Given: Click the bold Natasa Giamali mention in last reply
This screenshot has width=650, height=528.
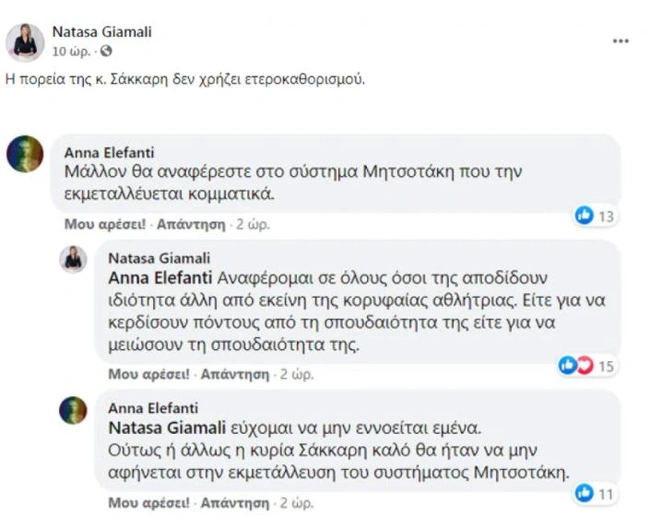Looking at the screenshot, I should pos(156,426).
